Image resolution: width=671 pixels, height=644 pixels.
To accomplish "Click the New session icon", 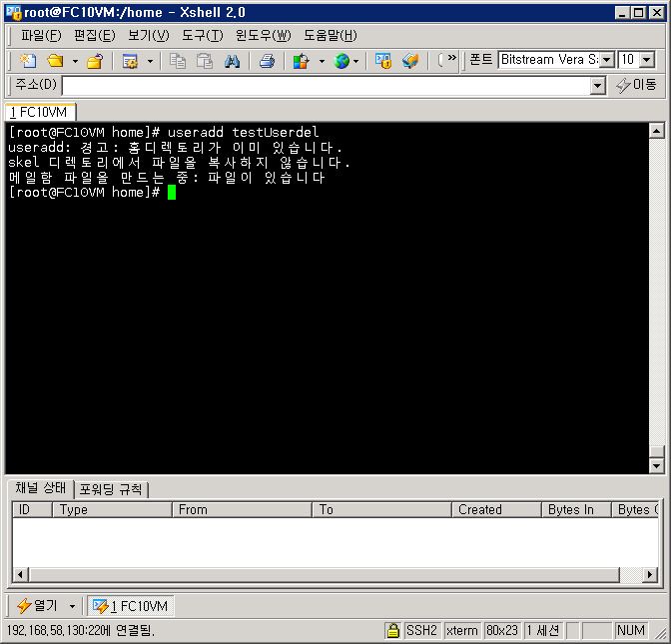I will click(28, 61).
